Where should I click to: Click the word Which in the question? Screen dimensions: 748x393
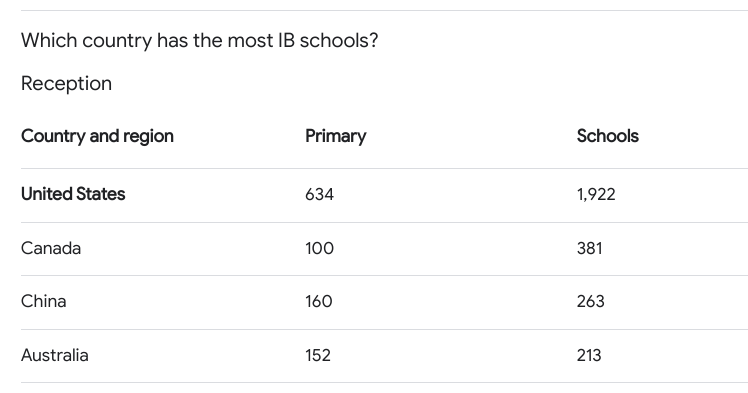click(x=49, y=41)
